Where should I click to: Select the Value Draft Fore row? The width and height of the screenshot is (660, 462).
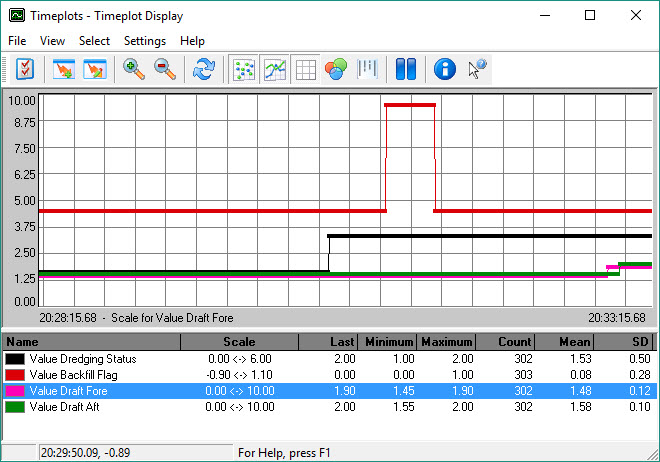pyautogui.click(x=330, y=391)
